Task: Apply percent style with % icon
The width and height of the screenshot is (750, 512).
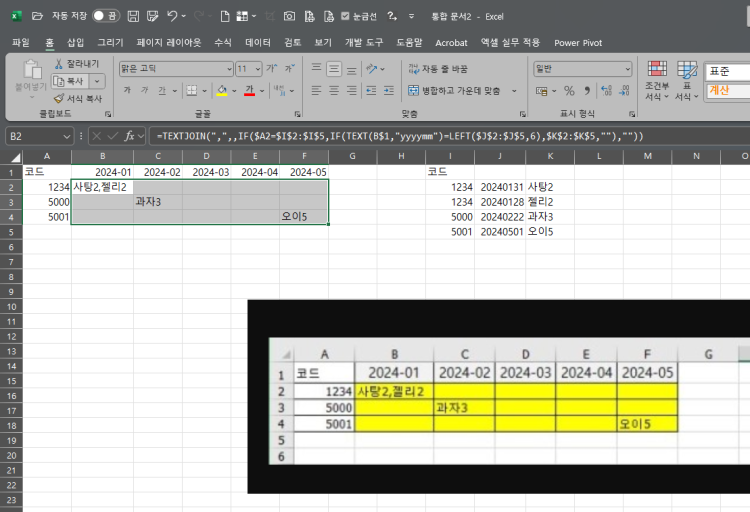Action: [569, 90]
